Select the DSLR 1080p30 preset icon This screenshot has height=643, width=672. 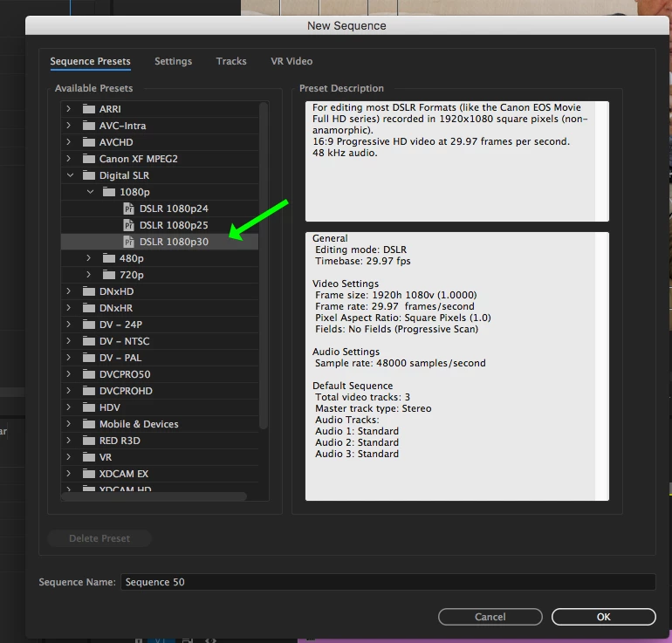pos(128,242)
